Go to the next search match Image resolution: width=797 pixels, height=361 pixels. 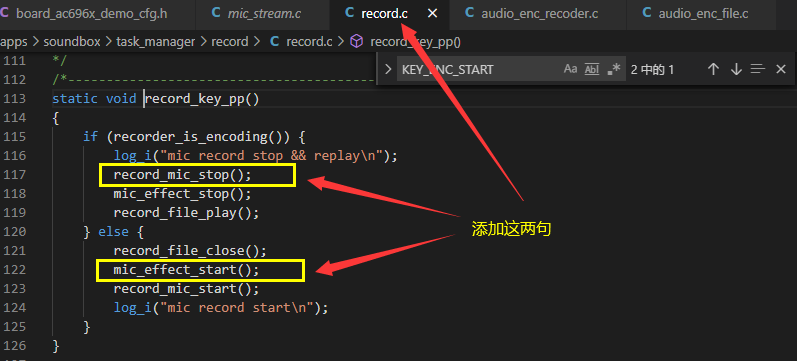tap(736, 69)
